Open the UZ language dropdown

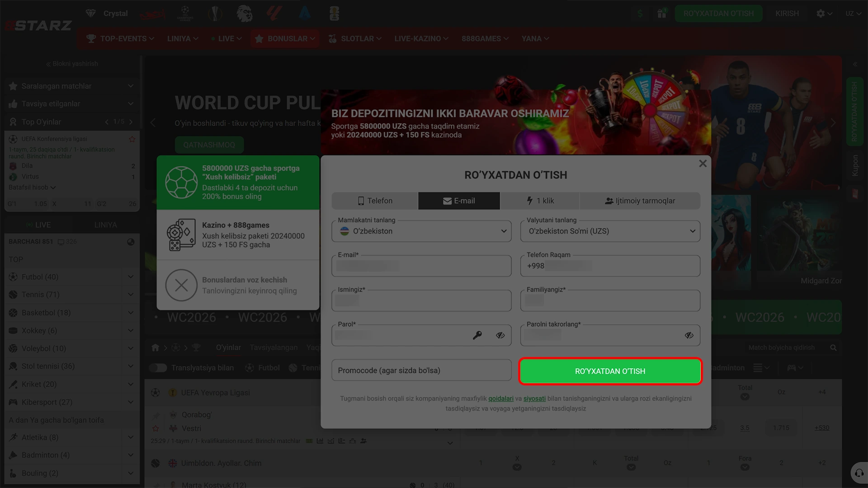point(854,14)
